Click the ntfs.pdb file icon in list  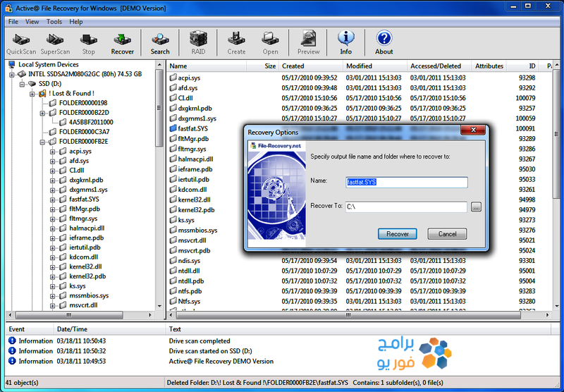(x=173, y=290)
